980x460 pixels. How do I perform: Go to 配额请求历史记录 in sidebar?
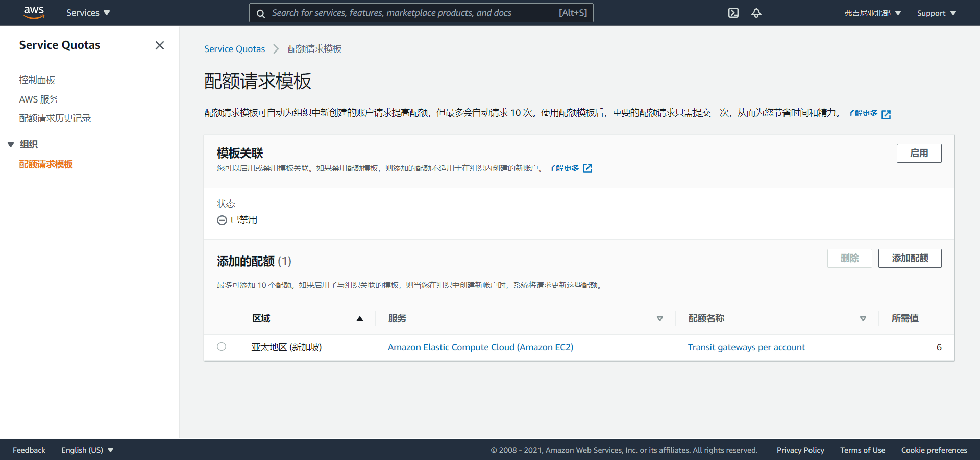(x=55, y=118)
